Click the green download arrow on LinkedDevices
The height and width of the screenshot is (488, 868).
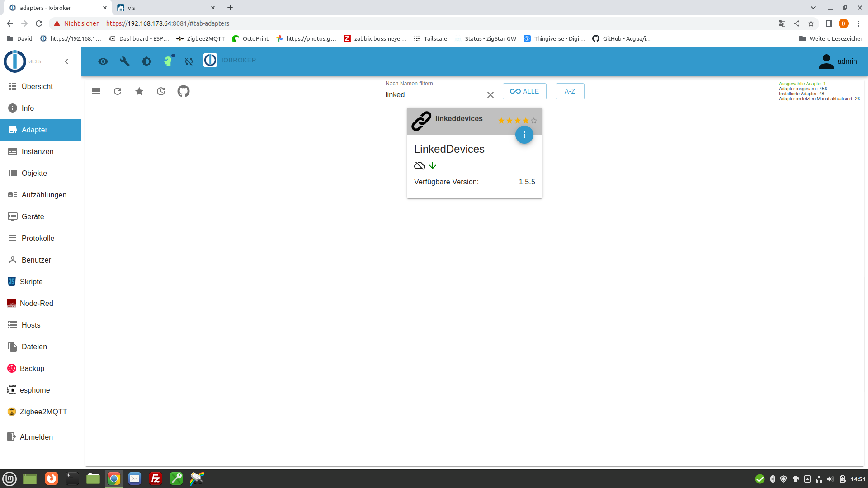tap(433, 165)
